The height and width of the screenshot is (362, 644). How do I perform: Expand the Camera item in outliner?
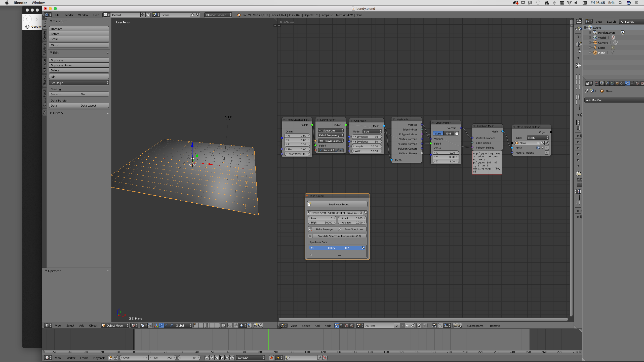(x=590, y=43)
